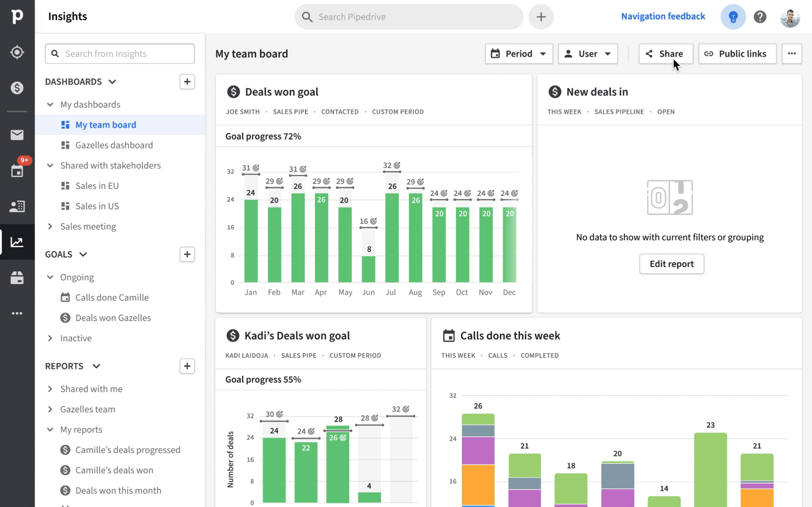The width and height of the screenshot is (812, 507).
Task: Open the Sales in EU dashboard
Action: [x=97, y=186]
